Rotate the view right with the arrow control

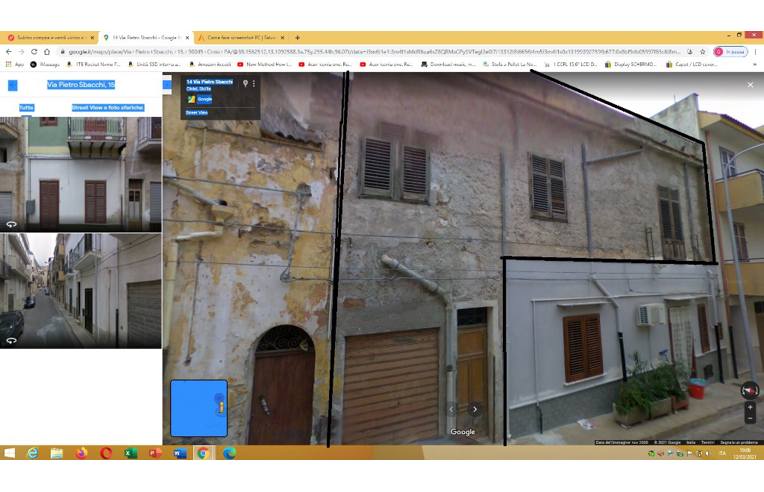pos(475,409)
